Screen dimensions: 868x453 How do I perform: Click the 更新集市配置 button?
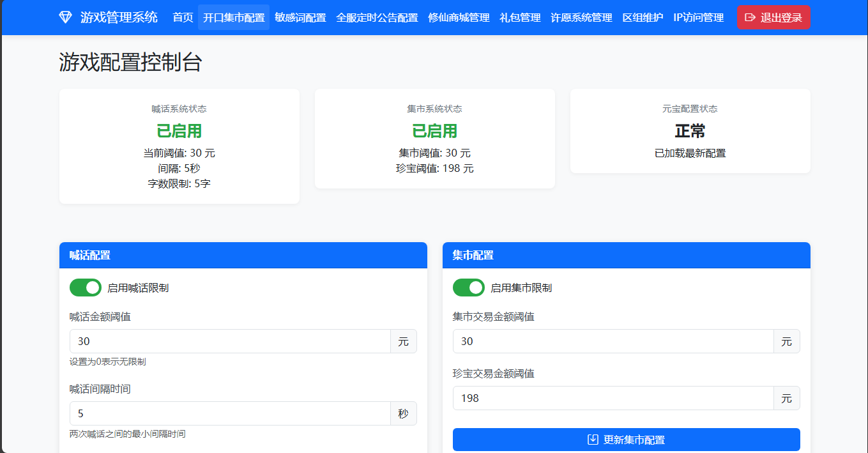point(626,440)
